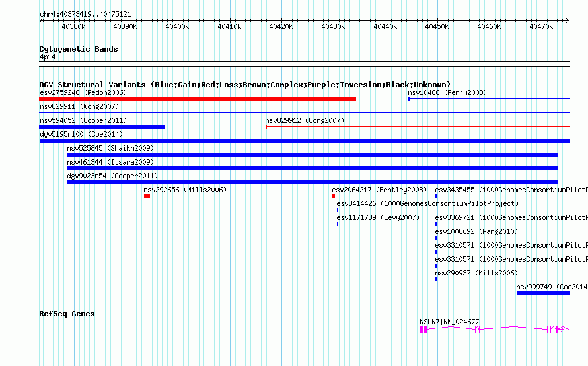The height and width of the screenshot is (366, 588).
Task: Click the 40380k ruler label
Action: [73, 26]
